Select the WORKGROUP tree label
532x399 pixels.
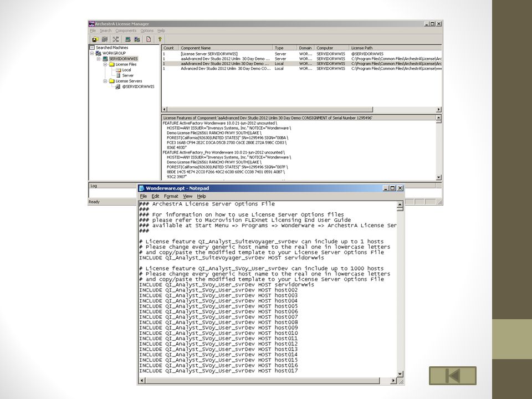(x=114, y=53)
